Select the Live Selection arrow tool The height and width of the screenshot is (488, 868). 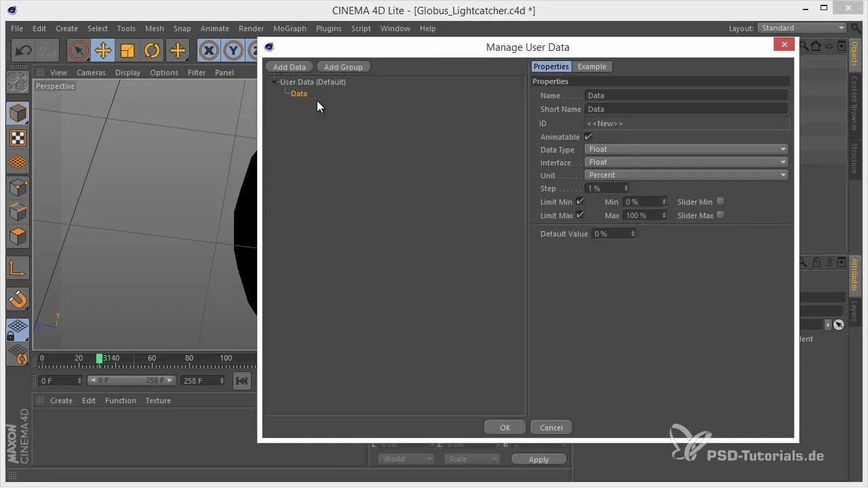click(78, 50)
